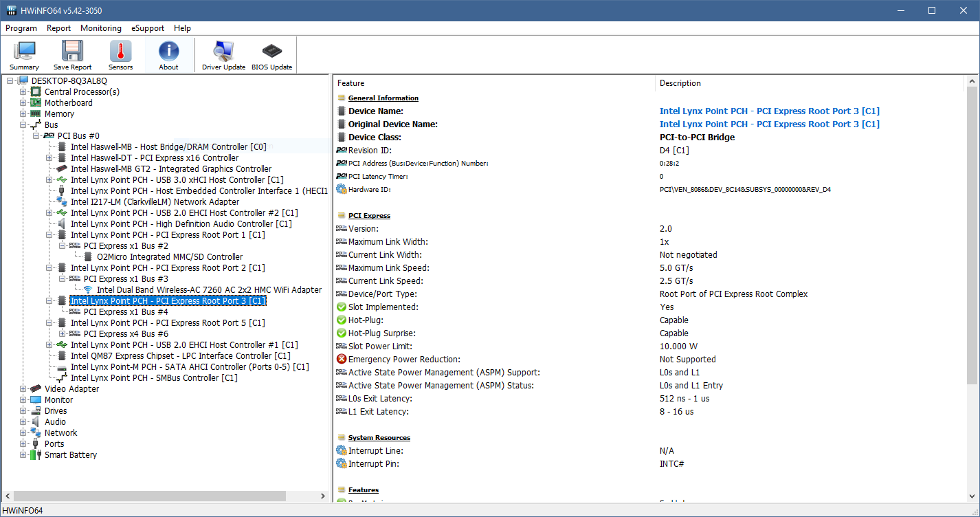Click the tree scrollbar right arrow
The height and width of the screenshot is (517, 980).
click(x=324, y=496)
